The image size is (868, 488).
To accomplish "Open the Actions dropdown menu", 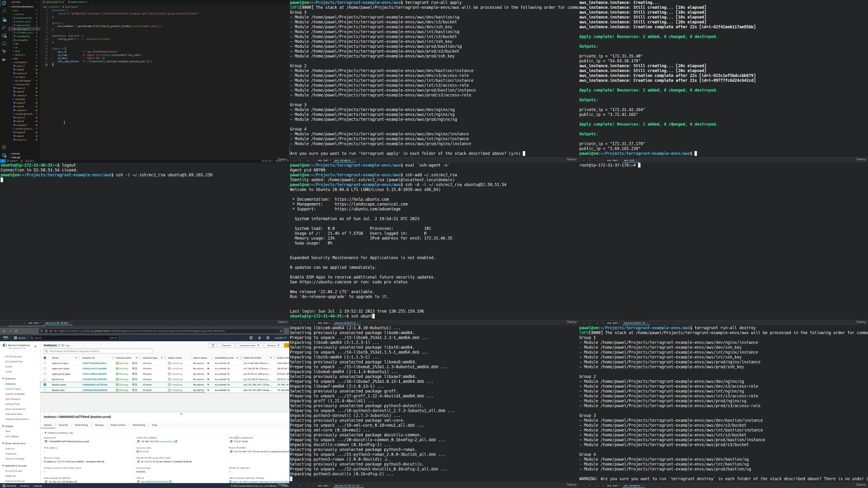I will (273, 346).
